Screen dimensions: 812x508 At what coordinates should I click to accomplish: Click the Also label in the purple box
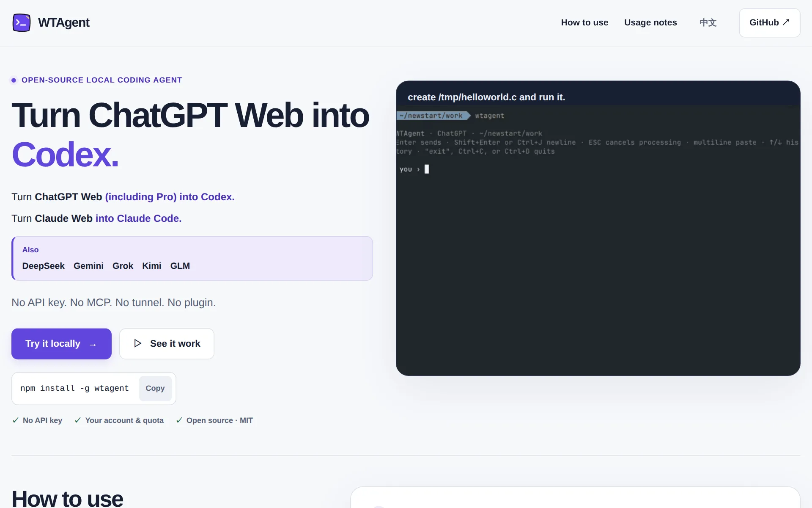tap(30, 250)
